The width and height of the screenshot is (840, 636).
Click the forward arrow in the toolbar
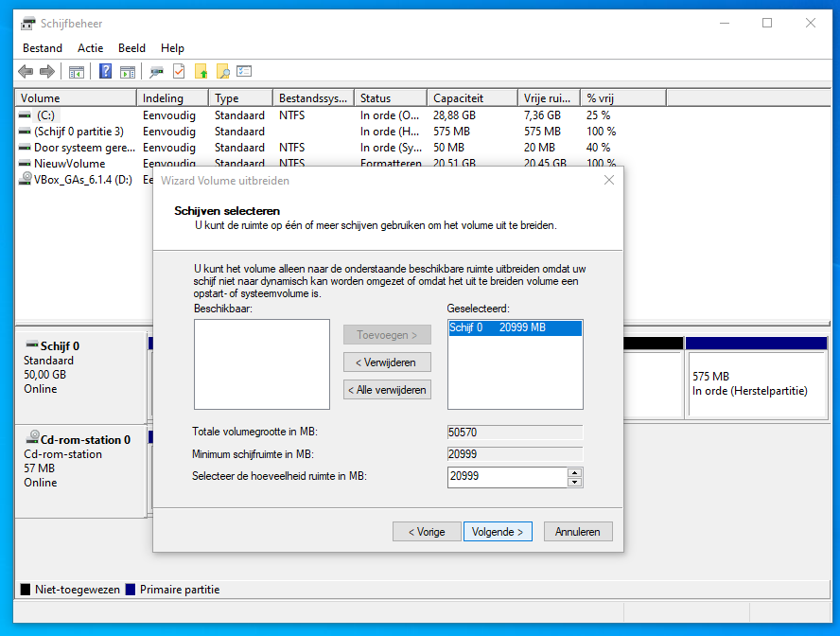pyautogui.click(x=46, y=72)
